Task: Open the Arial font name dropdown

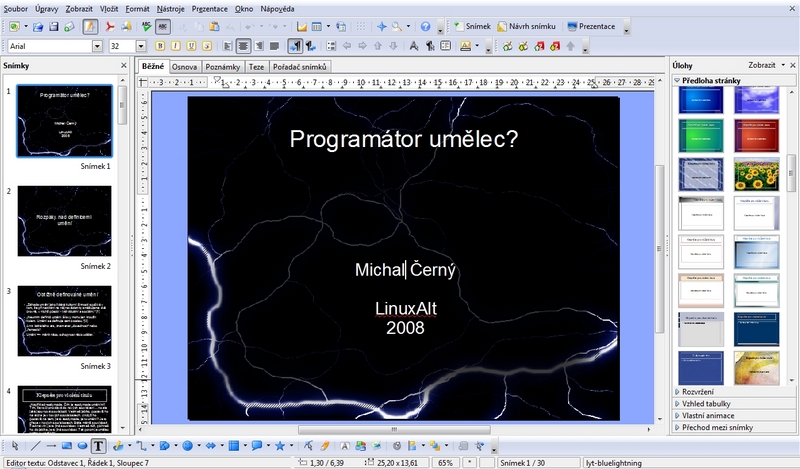Action: click(97, 46)
